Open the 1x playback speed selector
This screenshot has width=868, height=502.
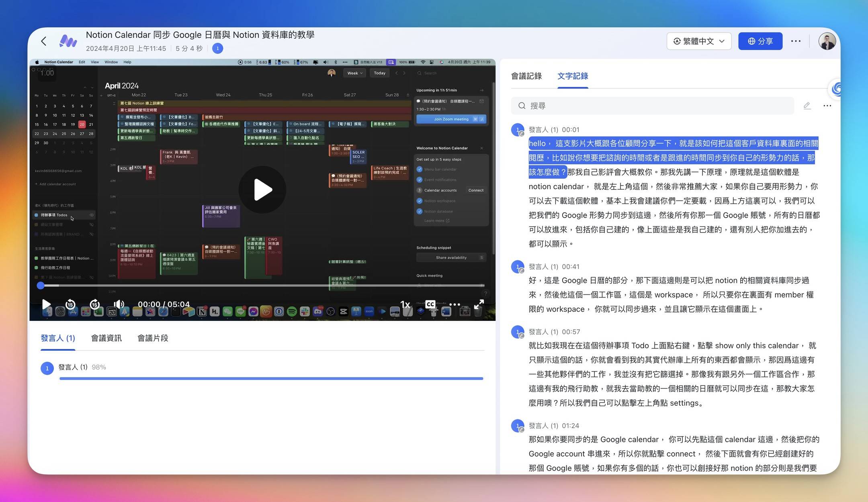coord(405,304)
